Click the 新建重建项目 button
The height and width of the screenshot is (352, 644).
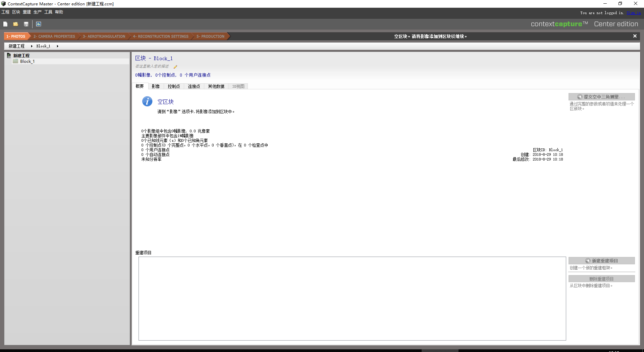(x=601, y=261)
